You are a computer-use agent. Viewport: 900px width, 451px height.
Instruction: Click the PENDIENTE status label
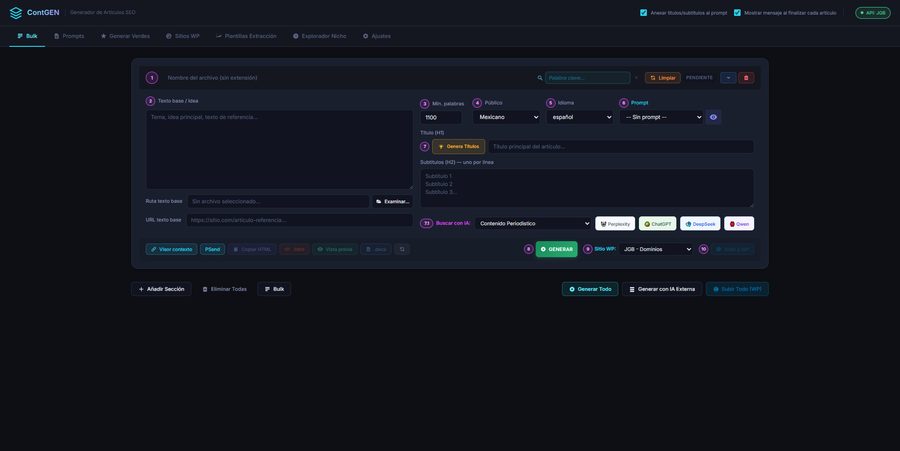point(699,77)
